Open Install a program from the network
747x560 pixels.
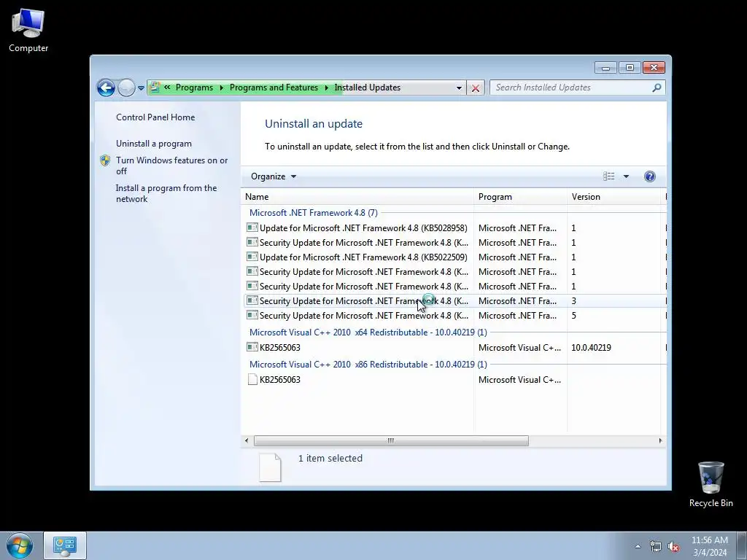click(166, 193)
